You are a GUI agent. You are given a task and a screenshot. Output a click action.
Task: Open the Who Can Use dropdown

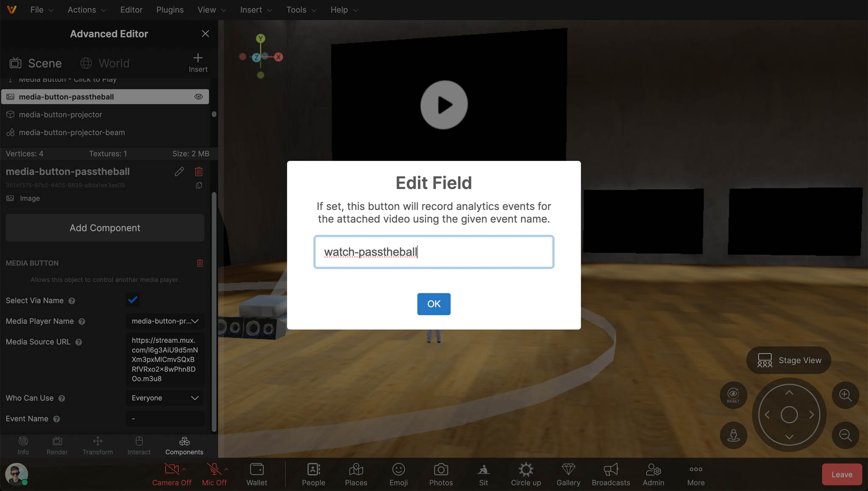tap(165, 398)
